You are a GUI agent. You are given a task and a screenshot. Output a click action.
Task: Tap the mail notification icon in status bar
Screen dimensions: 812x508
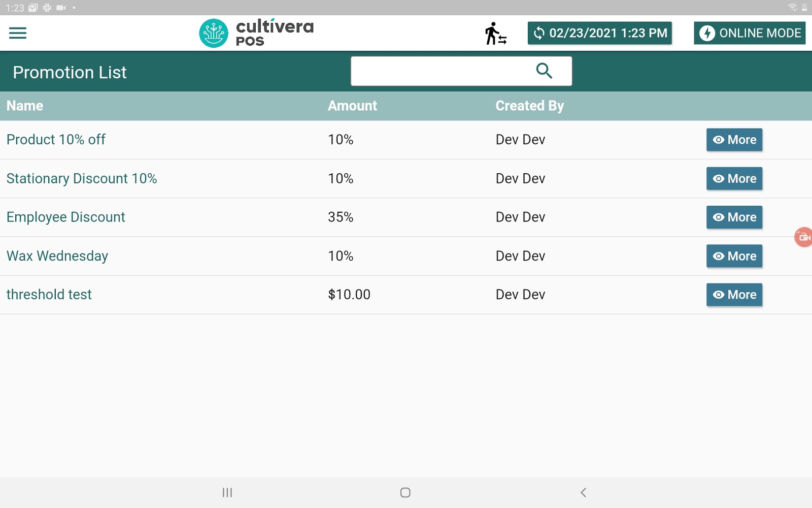pyautogui.click(x=33, y=8)
